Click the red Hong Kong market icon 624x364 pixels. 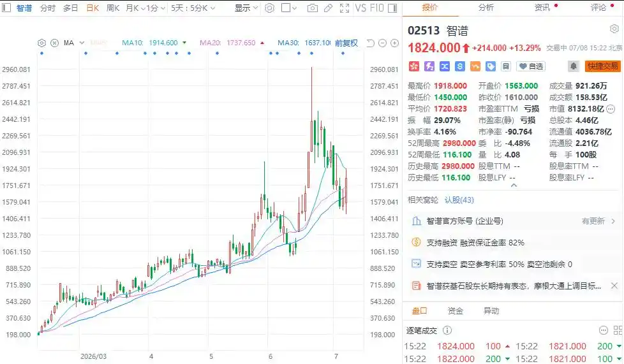coord(414,66)
